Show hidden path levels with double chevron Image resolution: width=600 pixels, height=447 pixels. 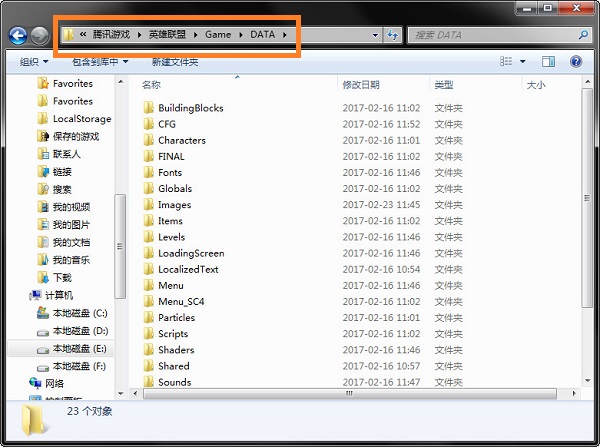coord(83,34)
